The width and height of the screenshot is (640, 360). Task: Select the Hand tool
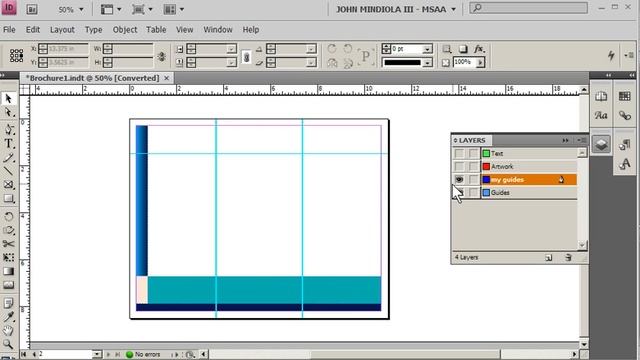coord(9,330)
